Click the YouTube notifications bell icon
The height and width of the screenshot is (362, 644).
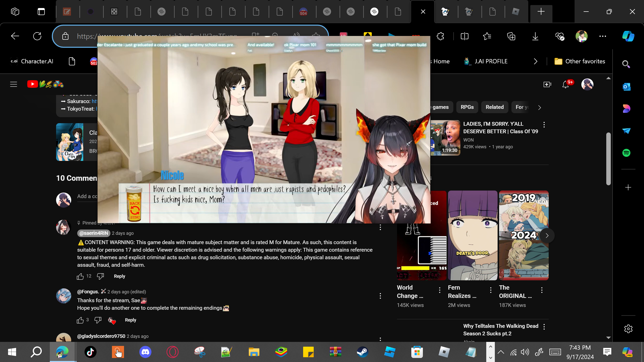[566, 84]
